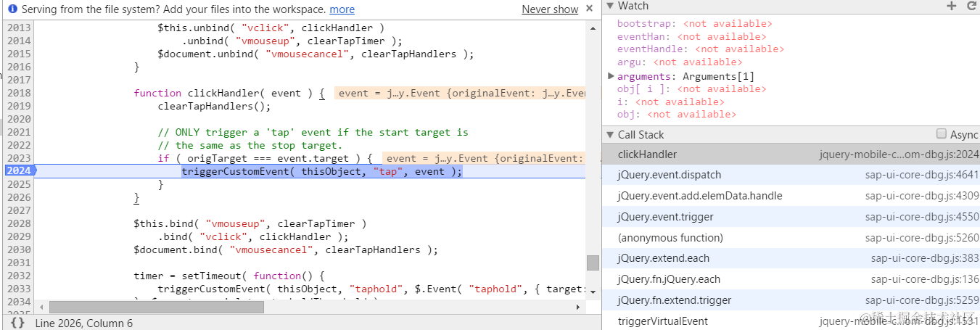
Task: Select the jQuery.fn.jQuery.each stack frame
Action: pos(791,279)
